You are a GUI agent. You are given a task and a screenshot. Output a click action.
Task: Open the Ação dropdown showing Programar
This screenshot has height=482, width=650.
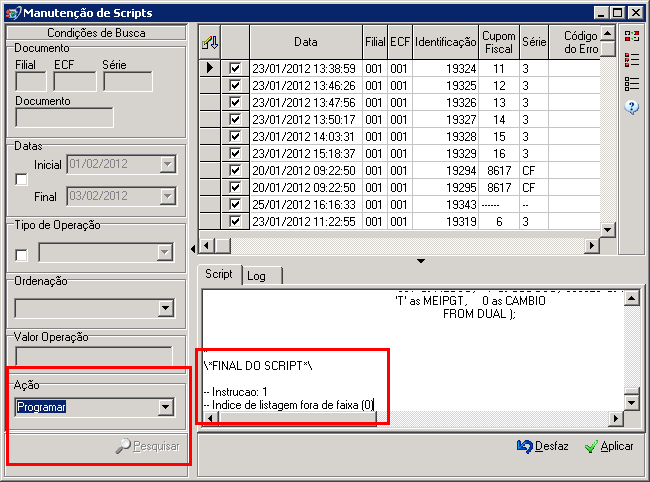165,407
